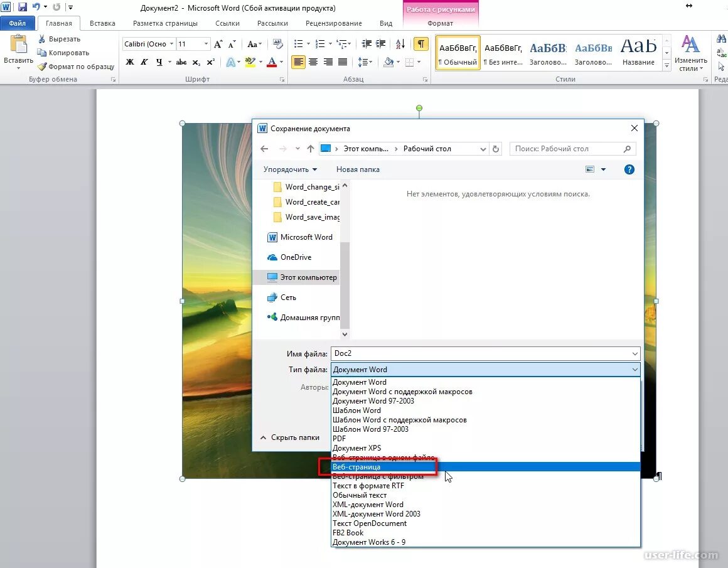Click the search field 'Поиск: Рабочий стол'
Image resolution: width=728 pixels, height=568 pixels.
572,149
